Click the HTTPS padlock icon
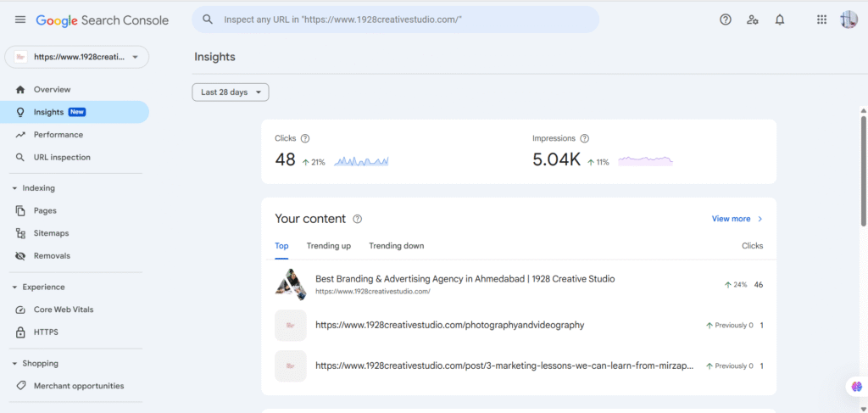The height and width of the screenshot is (413, 868). coord(20,332)
